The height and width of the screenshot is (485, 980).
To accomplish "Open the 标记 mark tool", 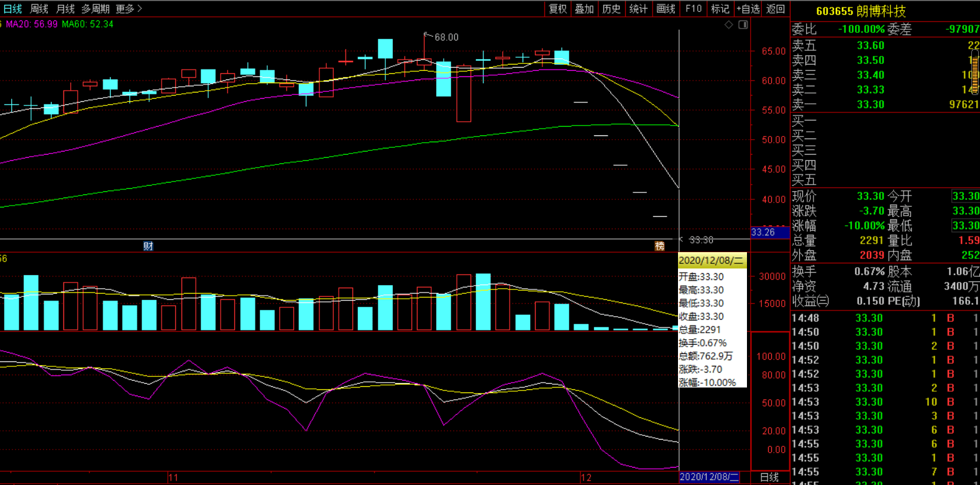I will click(720, 9).
